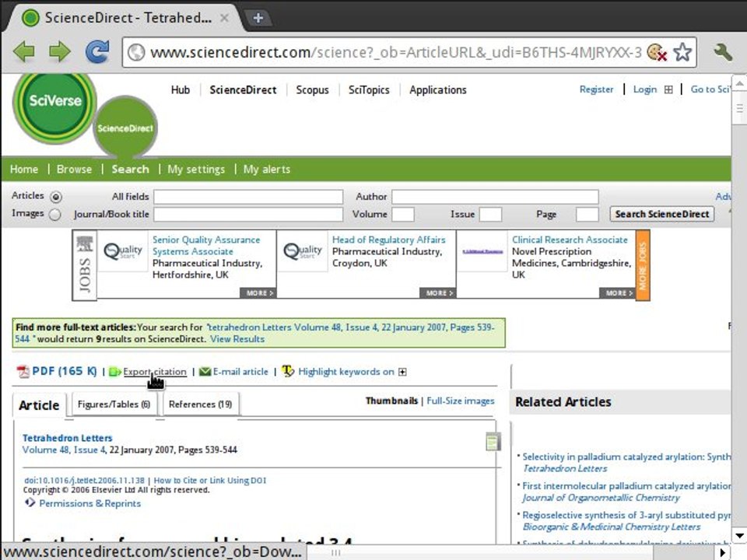
Task: Select the Article tab
Action: pyautogui.click(x=39, y=405)
